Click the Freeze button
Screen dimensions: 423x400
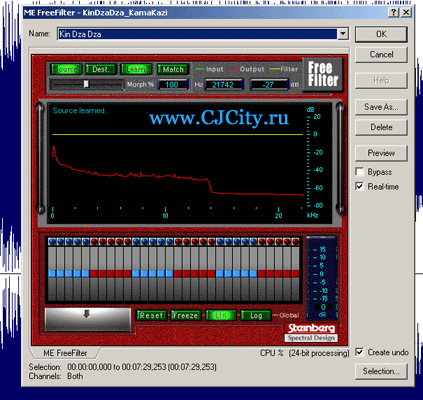(x=185, y=315)
